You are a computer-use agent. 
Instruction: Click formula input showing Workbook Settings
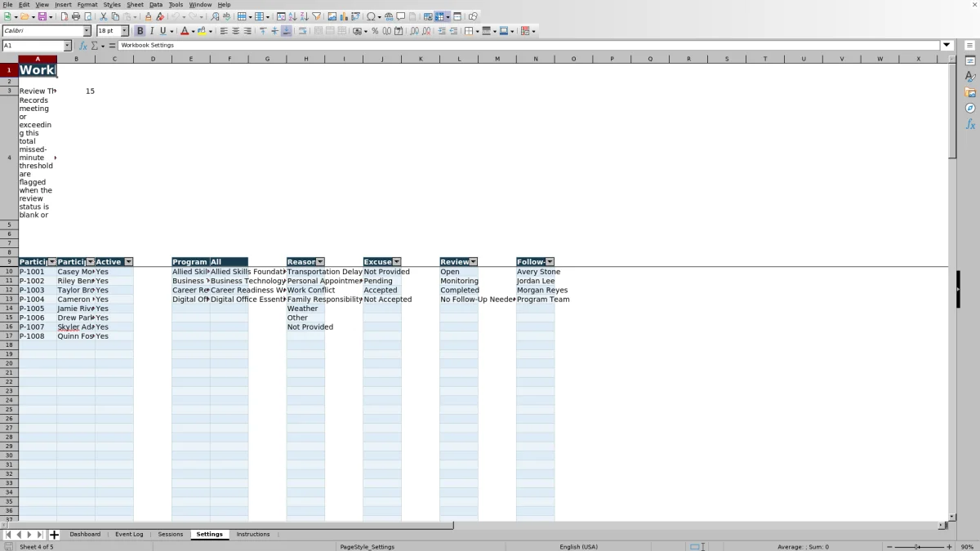click(x=529, y=46)
